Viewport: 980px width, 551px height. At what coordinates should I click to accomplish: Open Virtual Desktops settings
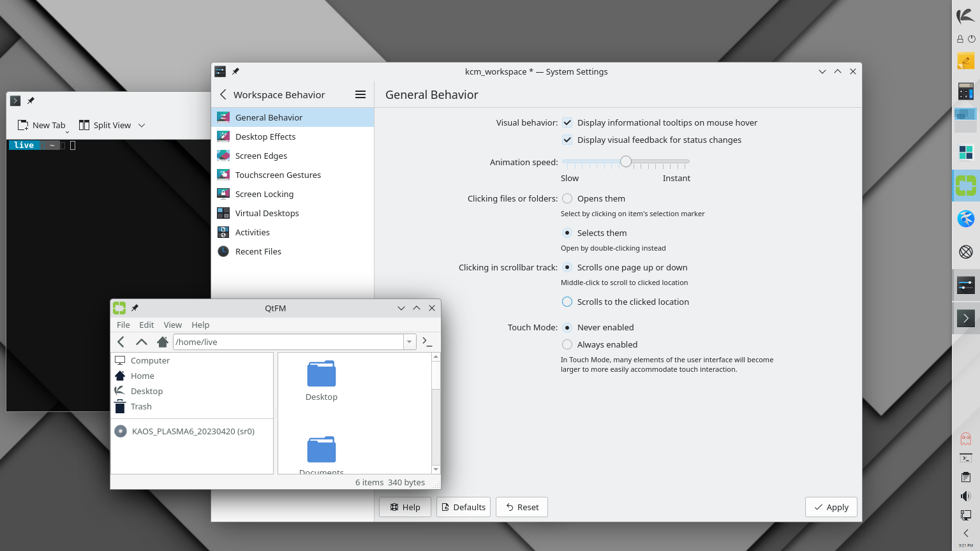[292, 213]
